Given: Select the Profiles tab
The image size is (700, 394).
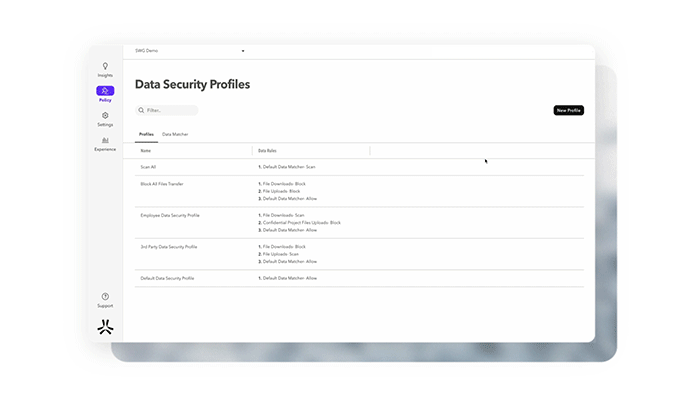Looking at the screenshot, I should [146, 134].
